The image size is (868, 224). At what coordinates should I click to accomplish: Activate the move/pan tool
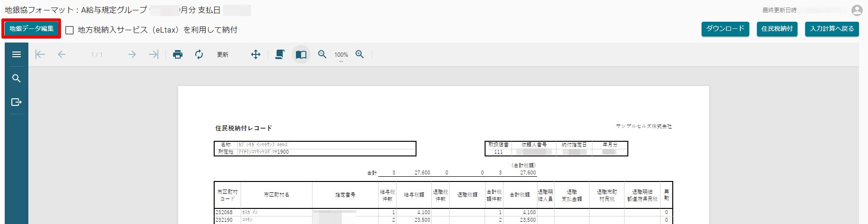[256, 54]
